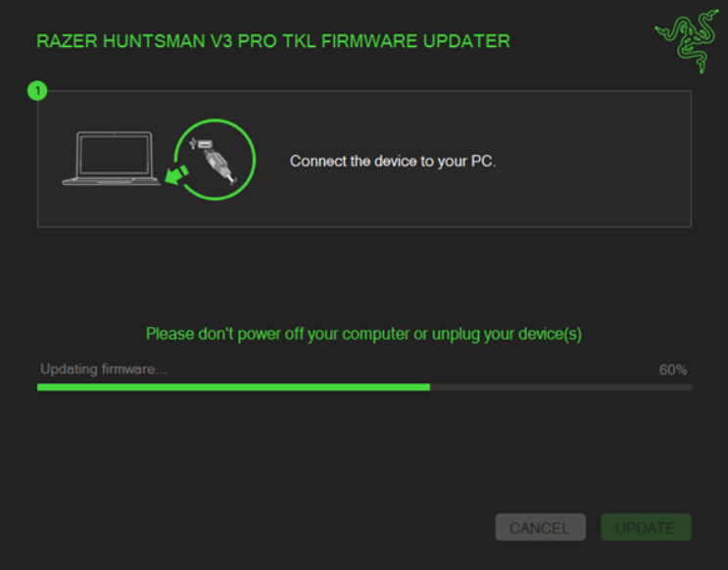Click the CANCEL button
The height and width of the screenshot is (570, 728).
coord(541,527)
